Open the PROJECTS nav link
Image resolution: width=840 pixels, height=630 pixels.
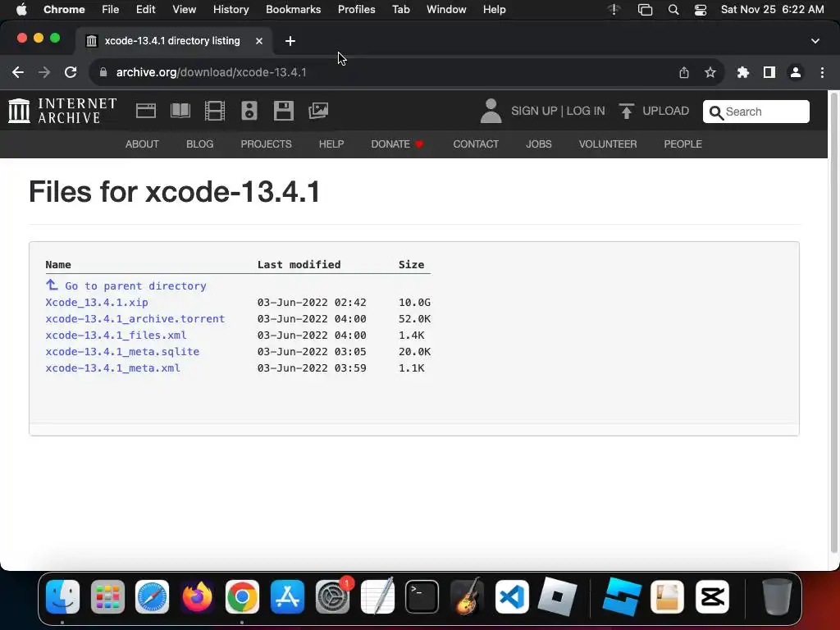[267, 144]
